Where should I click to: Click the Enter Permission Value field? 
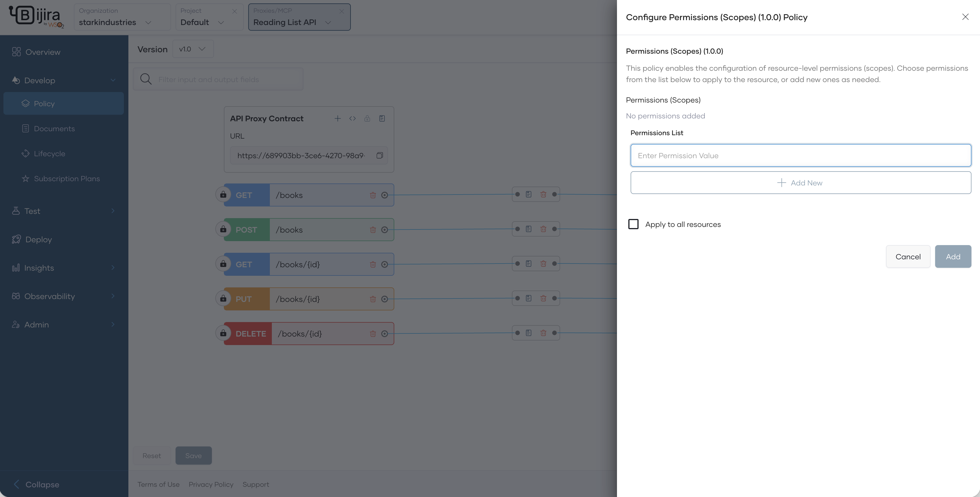click(800, 156)
